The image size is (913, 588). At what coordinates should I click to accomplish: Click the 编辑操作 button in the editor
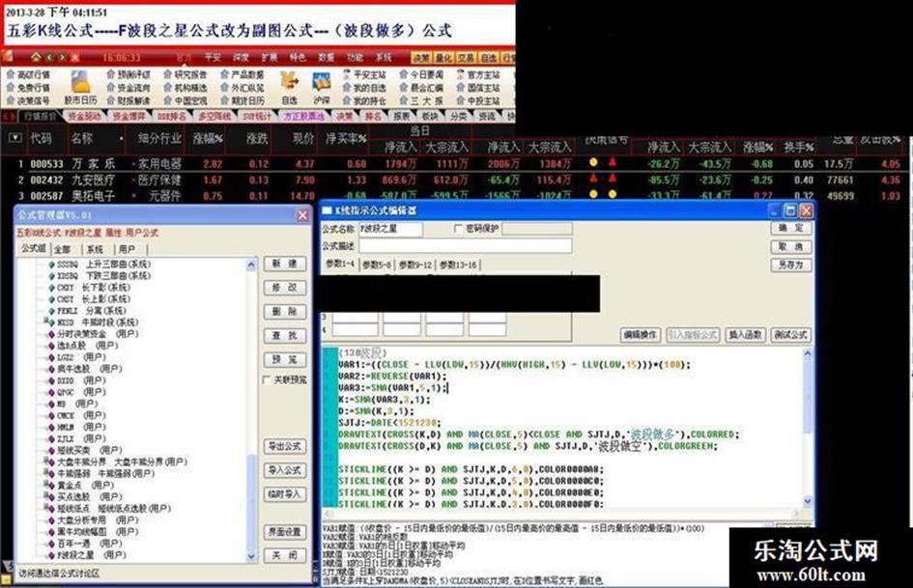point(640,335)
